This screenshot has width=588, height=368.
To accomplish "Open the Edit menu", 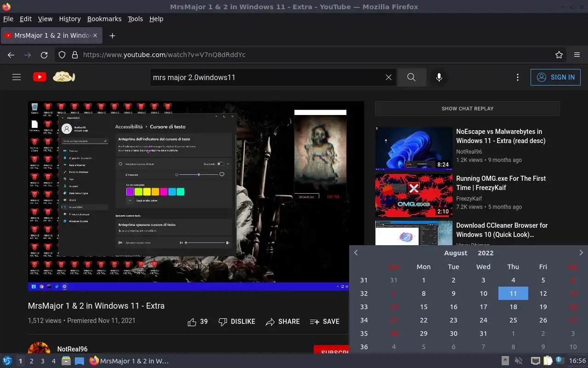I will (26, 19).
